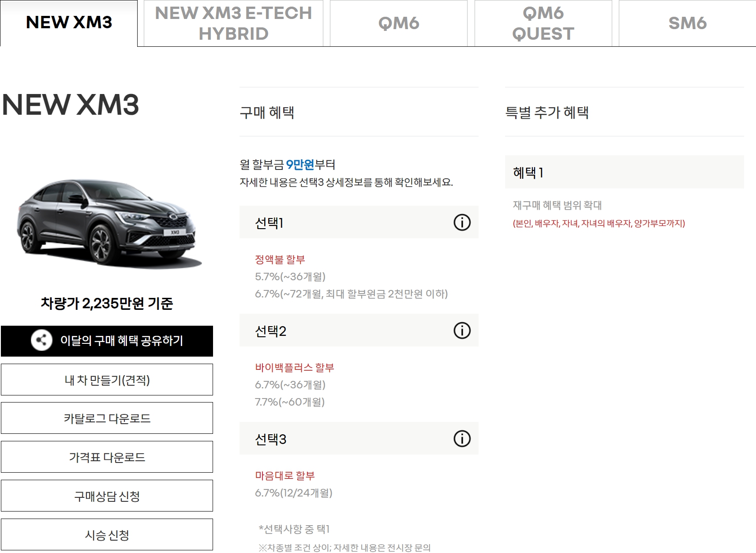Switch to NEW XM3 tab
This screenshot has width=756, height=553.
(x=69, y=23)
